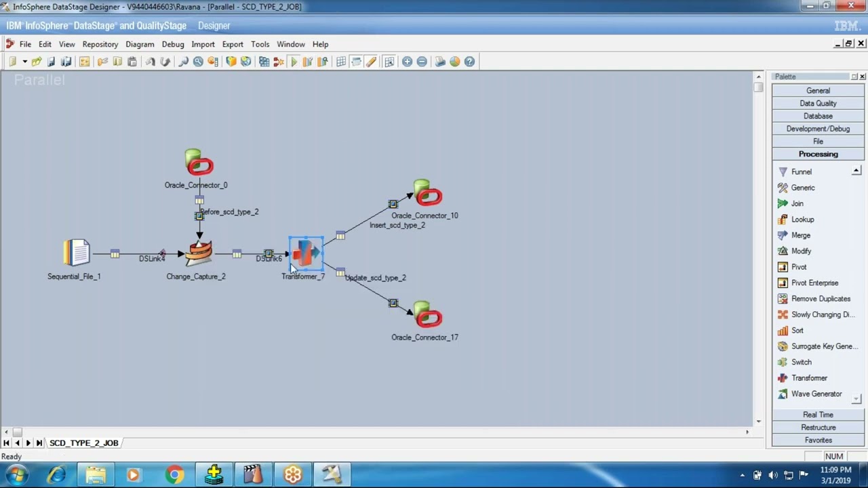Image resolution: width=868 pixels, height=488 pixels.
Task: Switch to the SCD_TYPE_2_JOB tab
Action: click(x=84, y=443)
